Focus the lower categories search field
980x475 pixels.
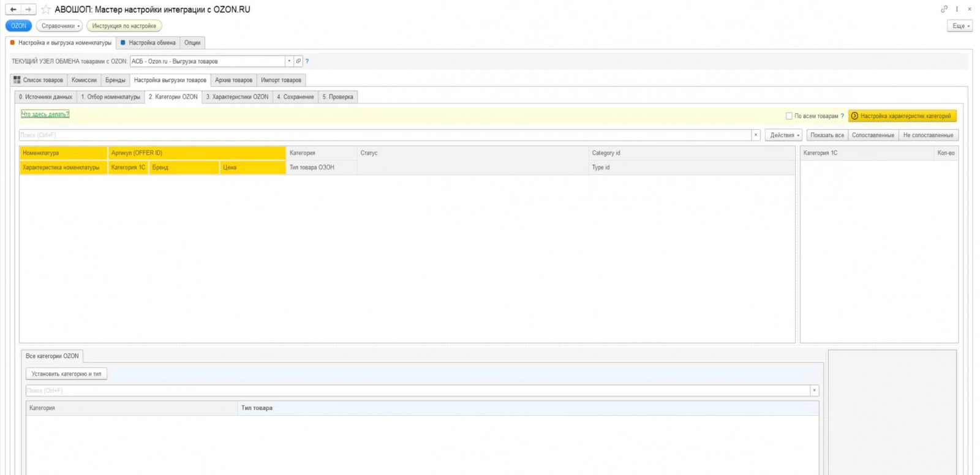418,391
